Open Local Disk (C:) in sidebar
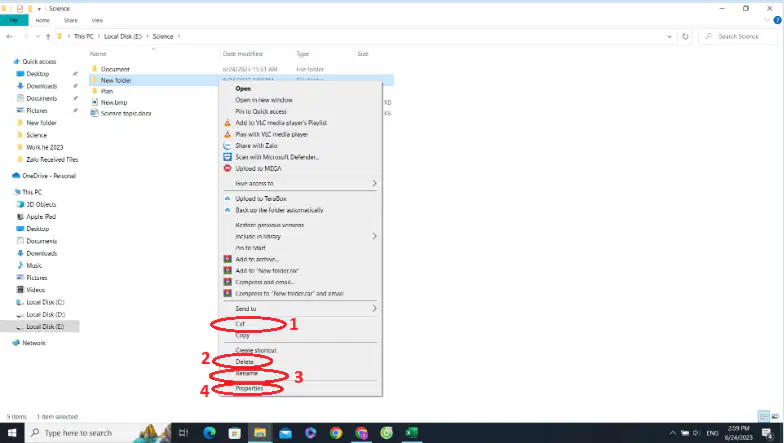 coord(45,302)
